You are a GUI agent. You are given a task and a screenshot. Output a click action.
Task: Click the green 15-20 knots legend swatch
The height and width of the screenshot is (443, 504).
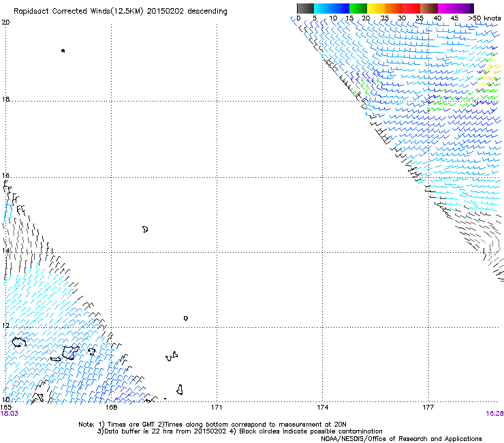click(358, 8)
